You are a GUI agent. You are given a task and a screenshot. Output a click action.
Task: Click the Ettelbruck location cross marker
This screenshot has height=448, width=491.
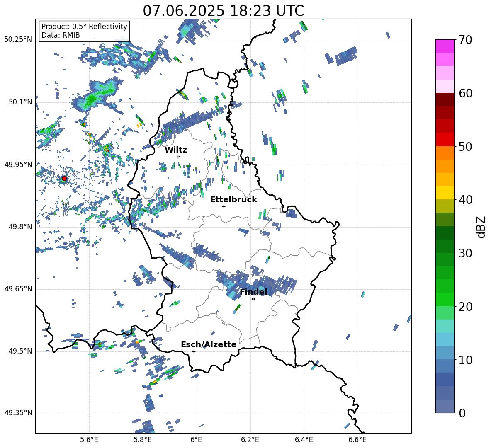(224, 206)
